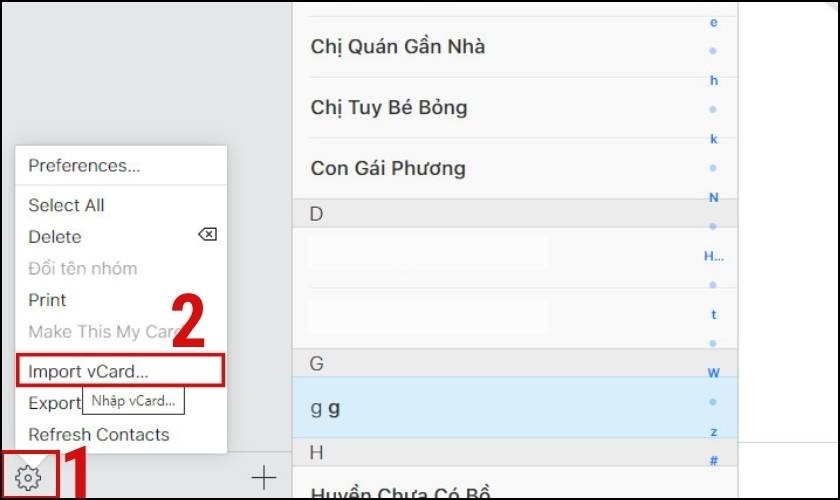The width and height of the screenshot is (840, 500).
Task: Jump to letter N in index
Action: coord(714,198)
